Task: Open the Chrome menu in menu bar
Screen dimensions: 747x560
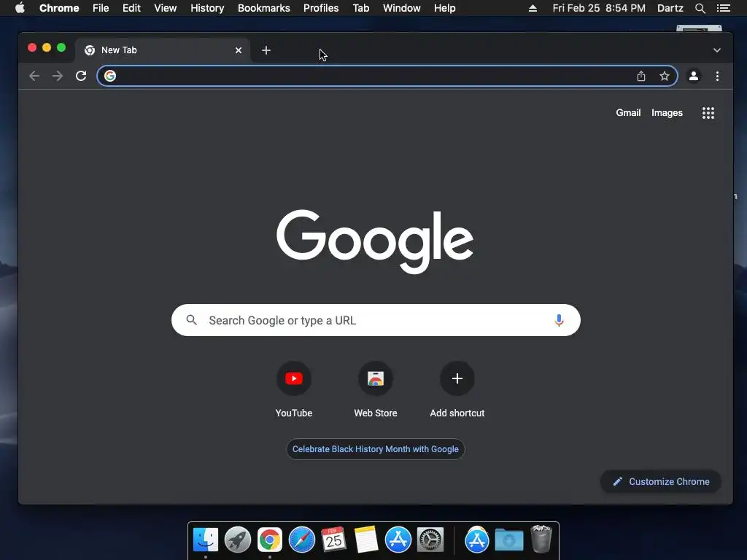Action: (59, 8)
